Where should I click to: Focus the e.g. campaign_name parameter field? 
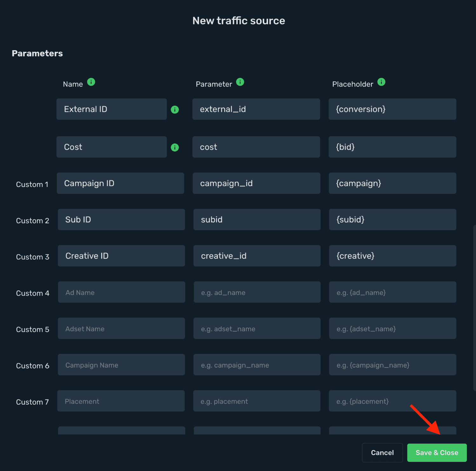coord(257,365)
